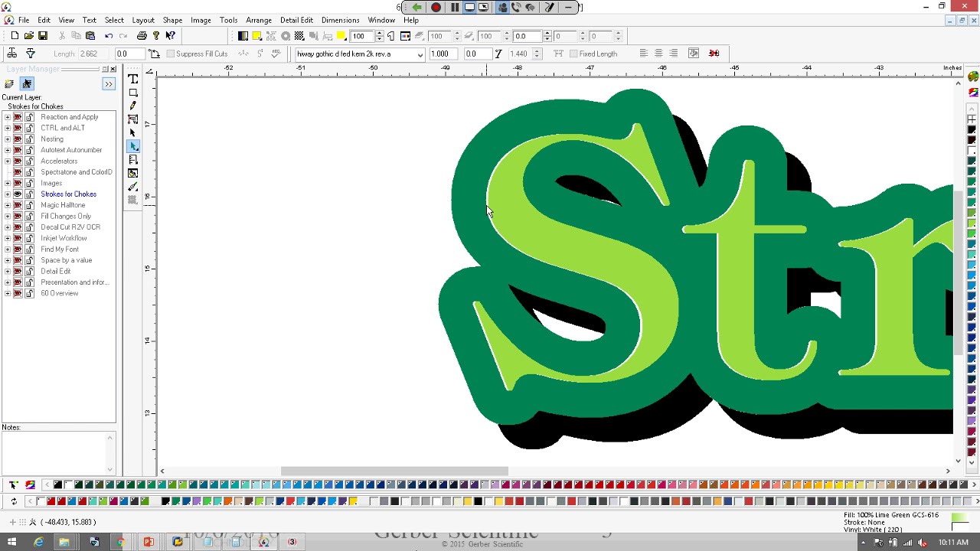Select the Text tool in the toolbox

pyautogui.click(x=133, y=79)
